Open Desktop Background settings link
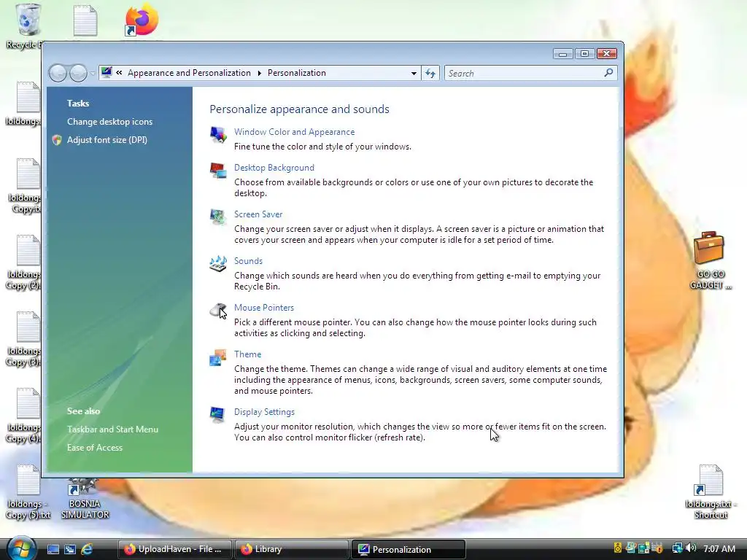 click(x=274, y=168)
